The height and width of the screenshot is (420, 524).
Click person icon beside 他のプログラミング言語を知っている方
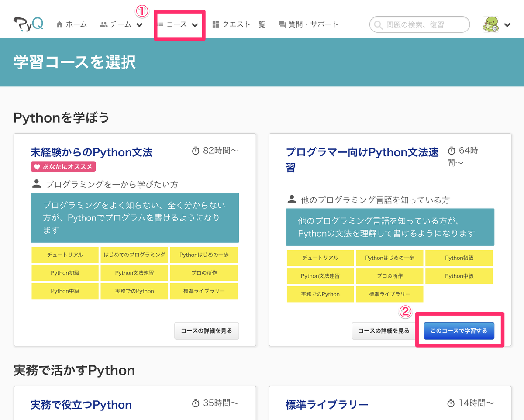click(x=292, y=200)
